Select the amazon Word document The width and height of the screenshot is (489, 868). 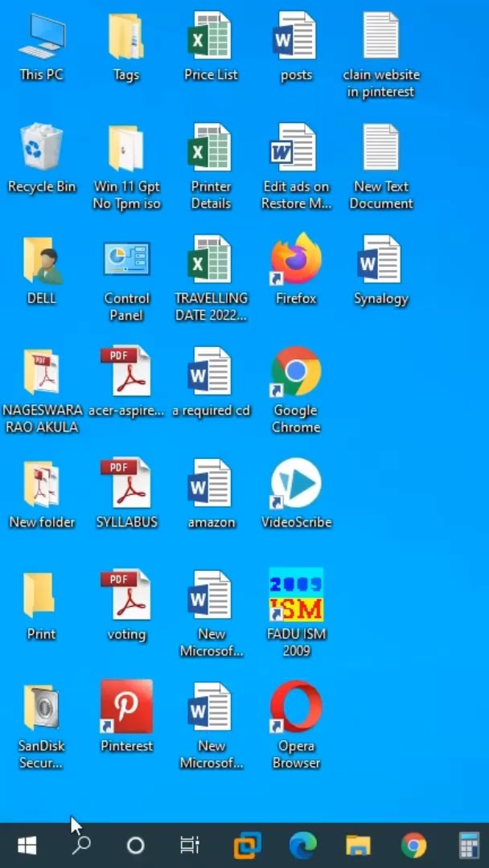(x=209, y=482)
